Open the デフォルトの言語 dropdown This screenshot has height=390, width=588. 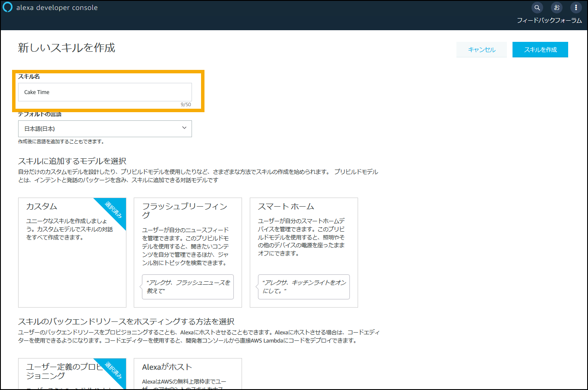tap(105, 129)
